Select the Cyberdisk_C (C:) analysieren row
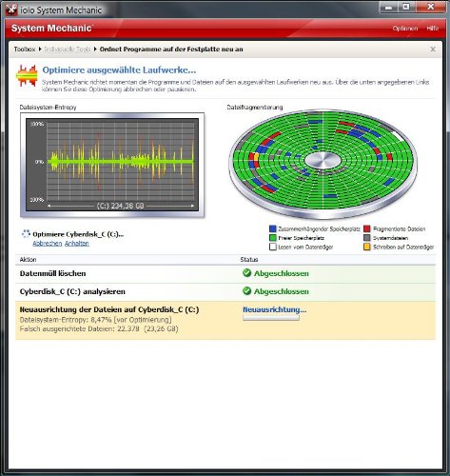The height and width of the screenshot is (476, 450). 225,291
